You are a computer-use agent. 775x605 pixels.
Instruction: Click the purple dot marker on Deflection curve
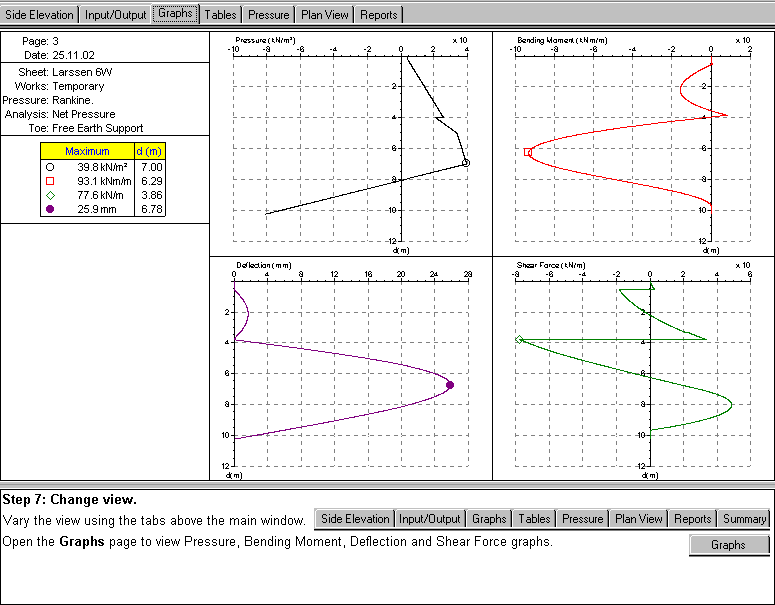pos(449,385)
